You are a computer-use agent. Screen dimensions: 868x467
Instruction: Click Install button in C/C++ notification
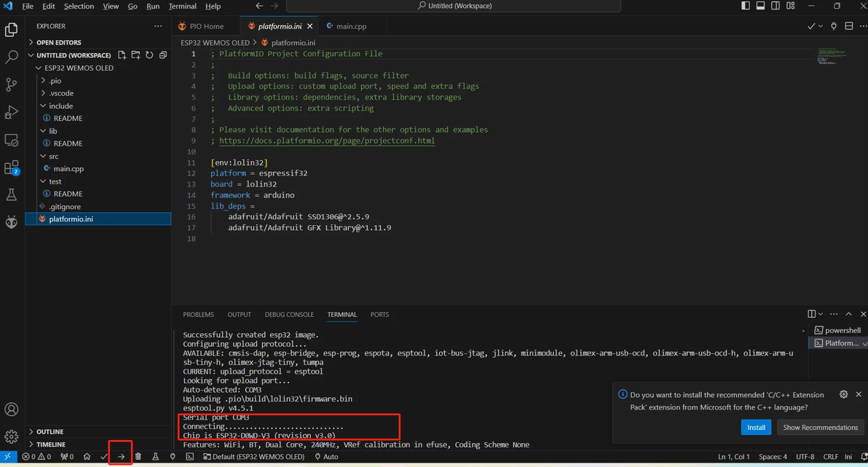[x=756, y=427]
